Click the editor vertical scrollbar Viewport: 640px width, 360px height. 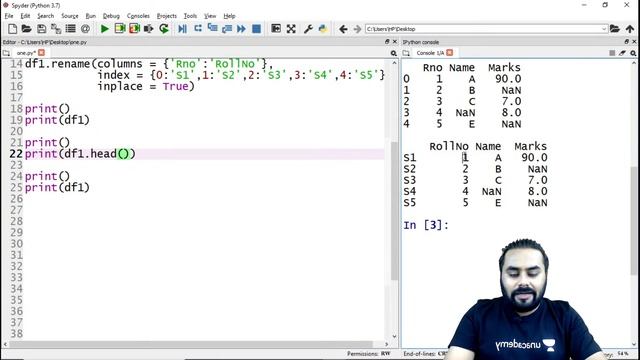tap(394, 210)
